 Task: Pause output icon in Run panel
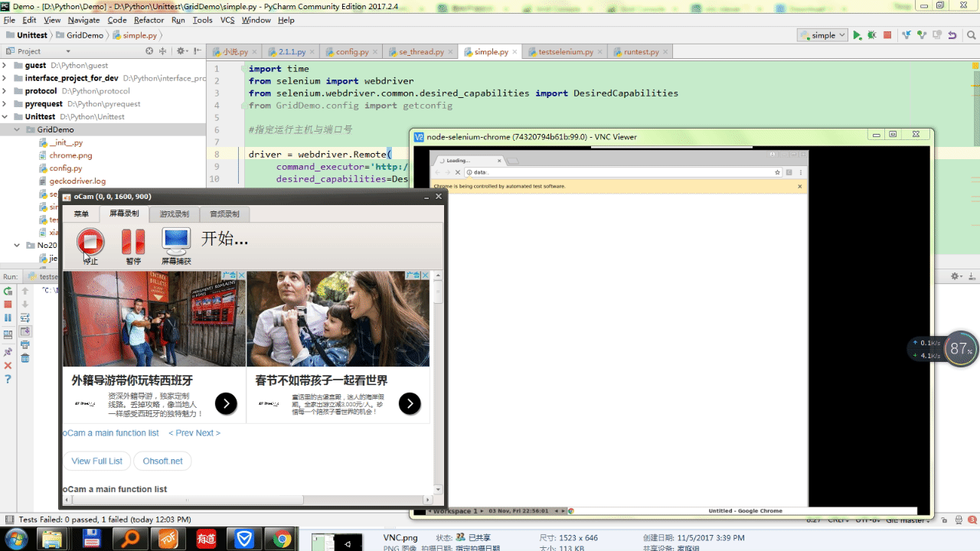8,318
